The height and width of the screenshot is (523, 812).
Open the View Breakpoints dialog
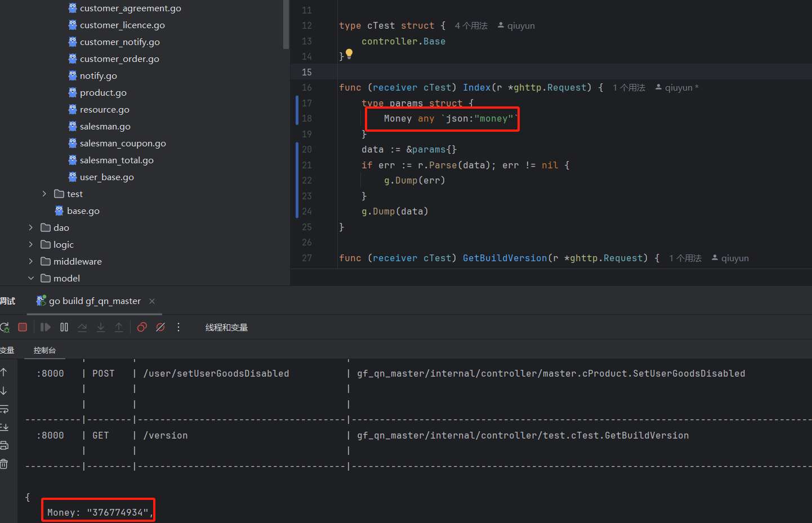coord(142,327)
